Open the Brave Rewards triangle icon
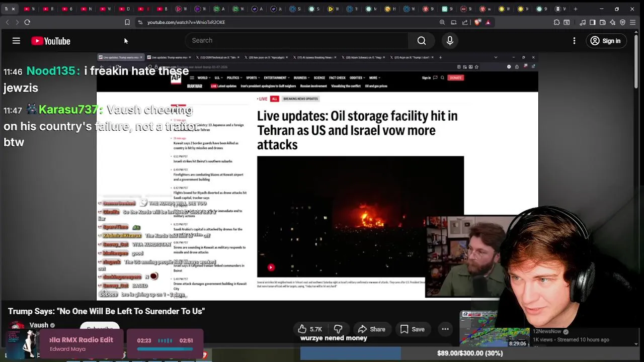The height and width of the screenshot is (362, 644). 488,22
